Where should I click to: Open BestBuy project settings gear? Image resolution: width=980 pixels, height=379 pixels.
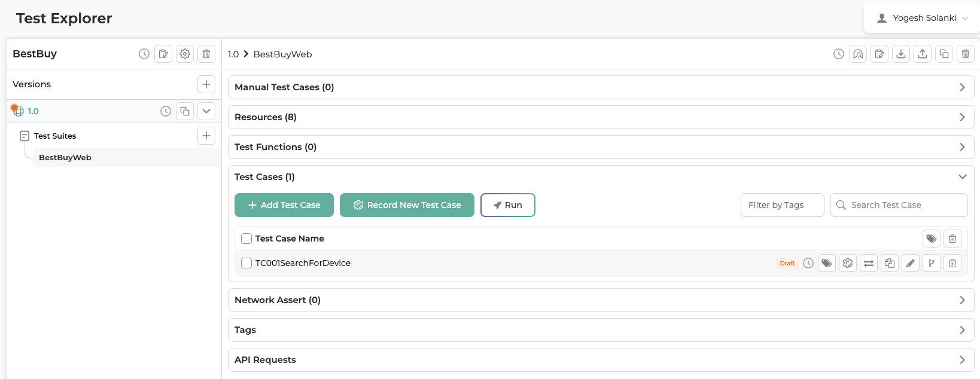pyautogui.click(x=185, y=54)
